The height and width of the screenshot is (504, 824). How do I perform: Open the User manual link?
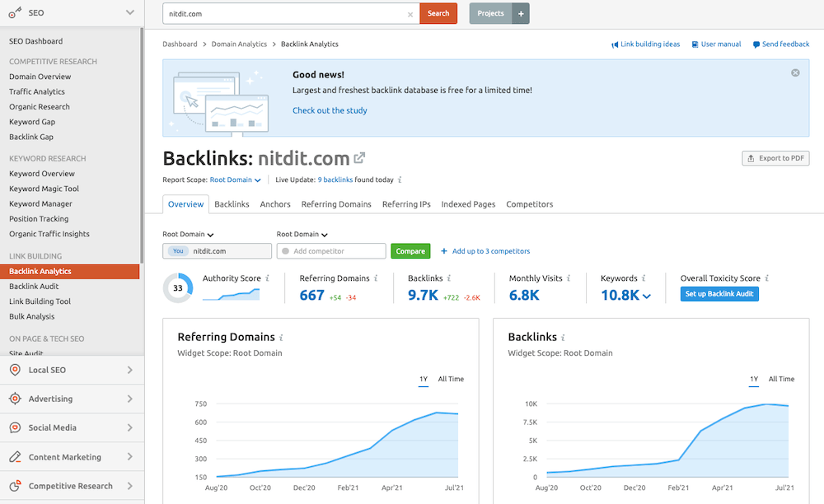click(x=716, y=44)
